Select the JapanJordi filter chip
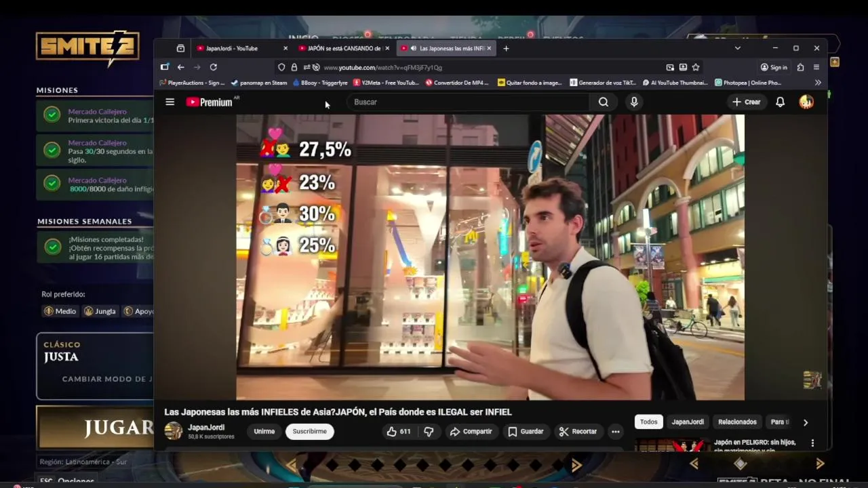 coord(688,422)
